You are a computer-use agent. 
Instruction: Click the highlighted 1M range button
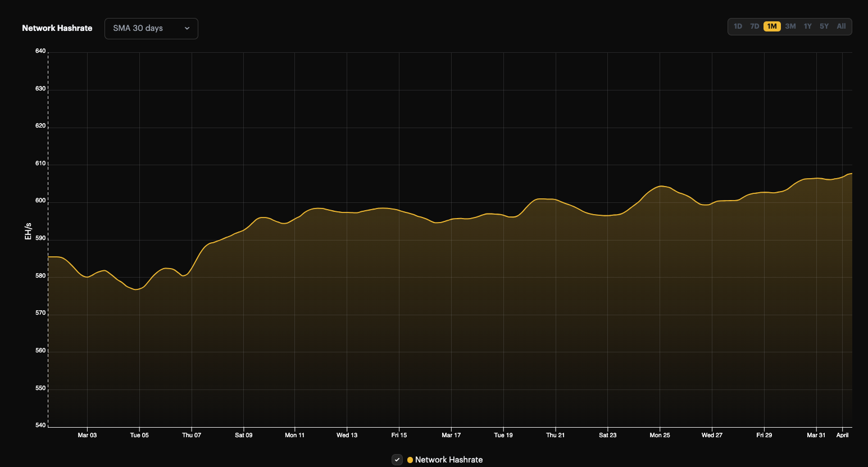pos(771,26)
